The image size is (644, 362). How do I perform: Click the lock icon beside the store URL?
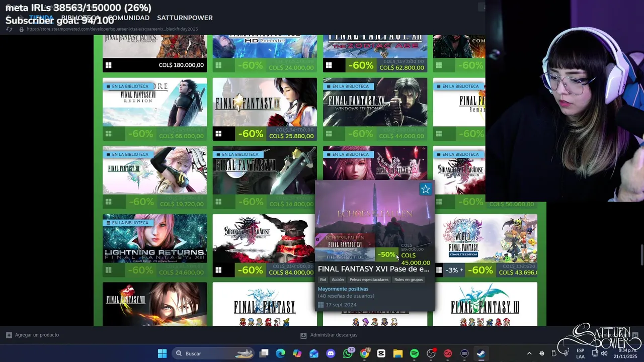click(x=21, y=29)
